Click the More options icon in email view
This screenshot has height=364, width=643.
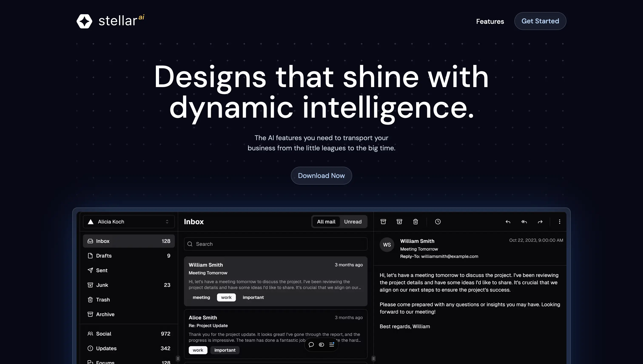(559, 222)
